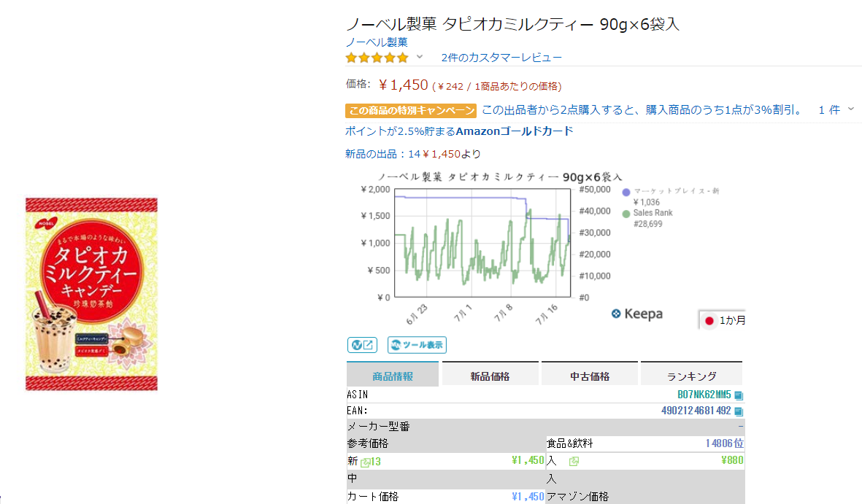Open the green link icon next to 新 13
Screen dimensions: 862x504
tap(366, 462)
